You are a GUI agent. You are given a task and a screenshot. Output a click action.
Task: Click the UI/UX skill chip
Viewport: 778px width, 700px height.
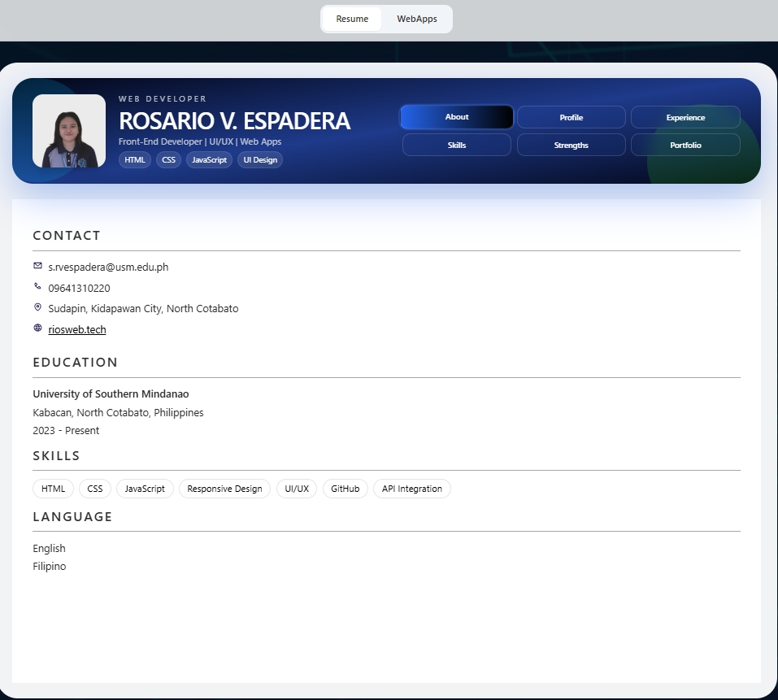point(297,489)
